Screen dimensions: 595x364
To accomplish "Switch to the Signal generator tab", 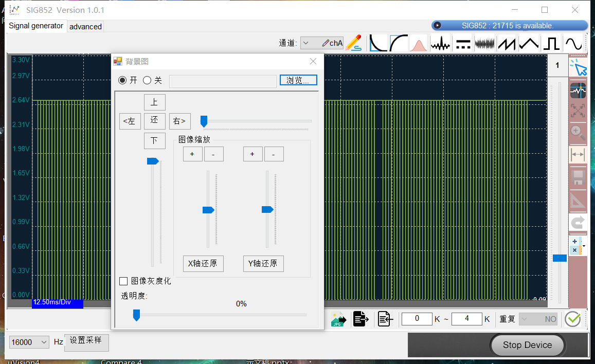I will pos(36,26).
